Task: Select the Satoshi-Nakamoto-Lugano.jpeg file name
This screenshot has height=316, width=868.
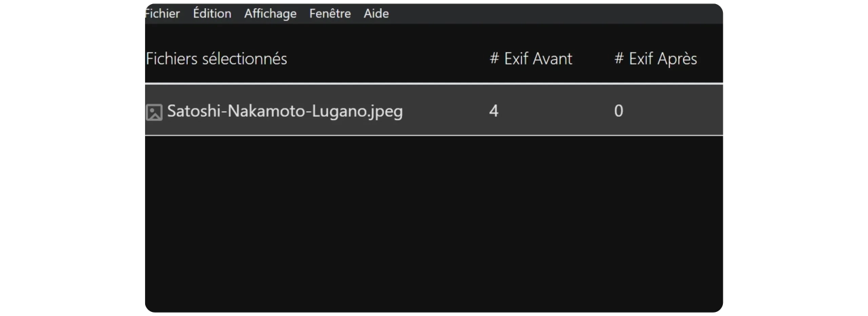Action: pyautogui.click(x=285, y=111)
